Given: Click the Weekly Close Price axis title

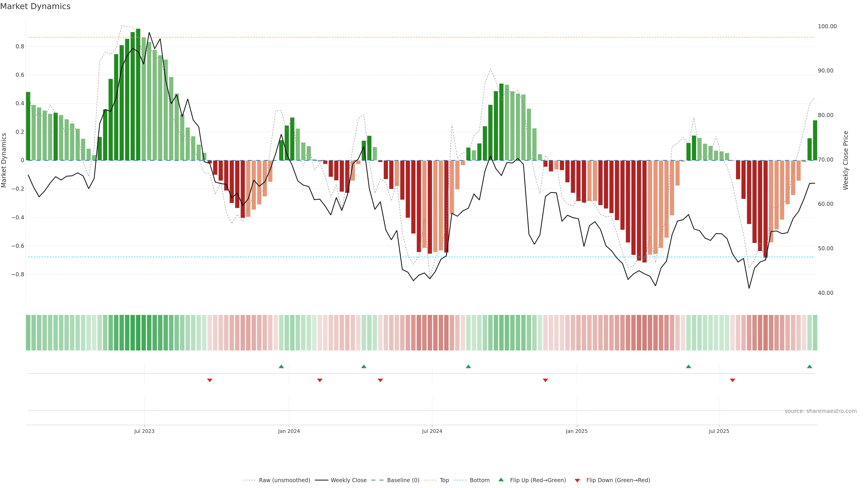Looking at the screenshot, I should [845, 160].
